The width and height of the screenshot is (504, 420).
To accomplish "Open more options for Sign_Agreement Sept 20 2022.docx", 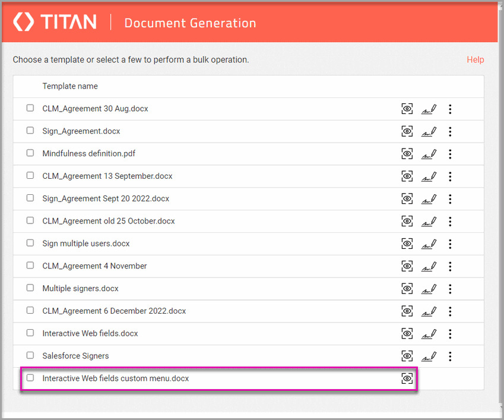I will tap(450, 200).
